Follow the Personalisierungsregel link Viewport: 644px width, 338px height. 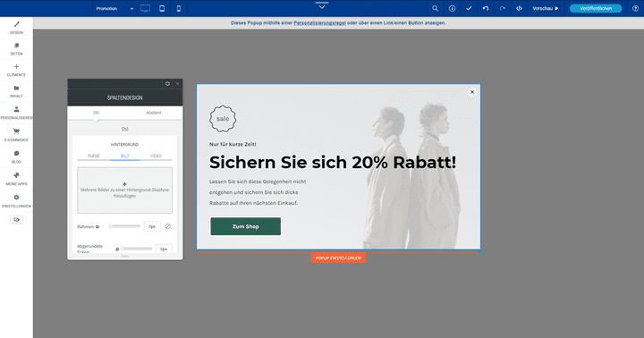click(319, 23)
